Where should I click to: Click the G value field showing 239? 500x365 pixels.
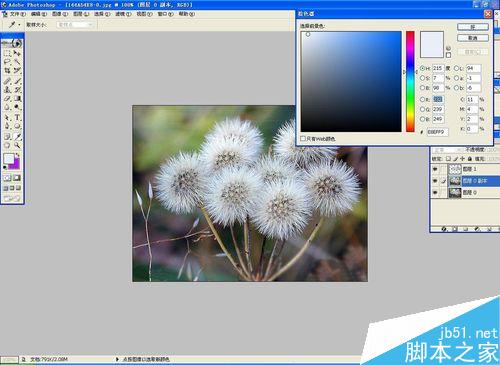(438, 109)
